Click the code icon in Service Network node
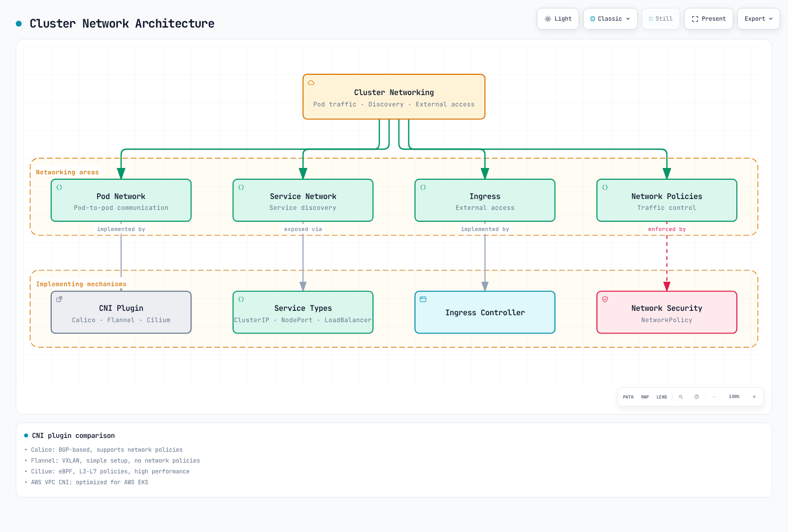788x532 pixels. (x=241, y=187)
